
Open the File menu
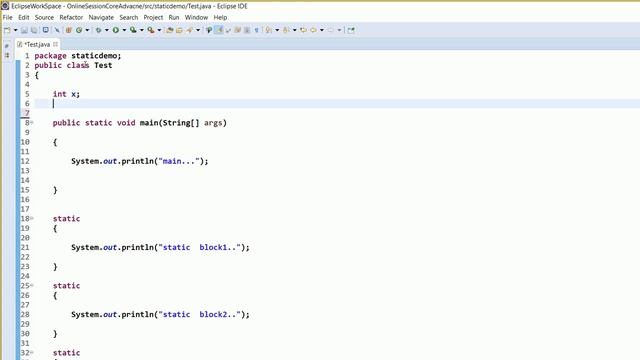[7, 18]
